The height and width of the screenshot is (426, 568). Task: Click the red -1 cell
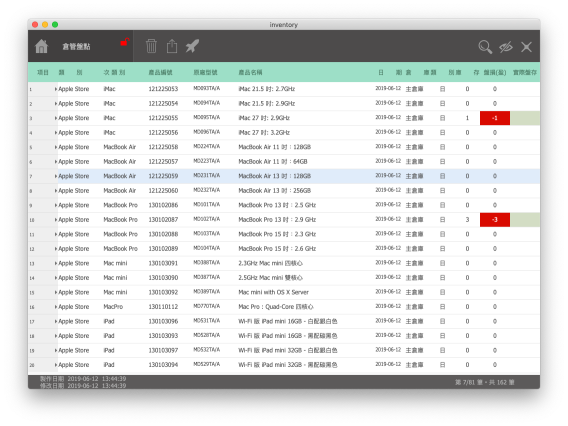pyautogui.click(x=495, y=118)
